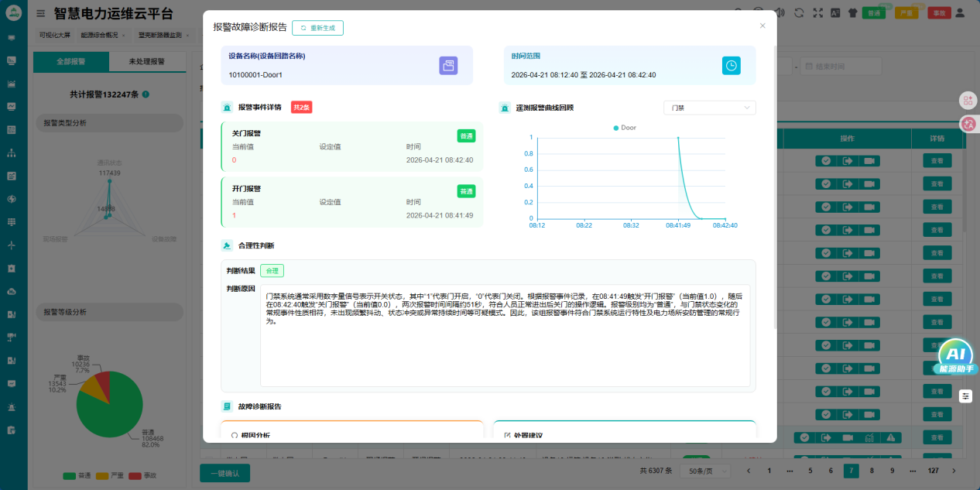The height and width of the screenshot is (490, 980).
Task: Switch to the 全部报警 tab
Action: 71,62
